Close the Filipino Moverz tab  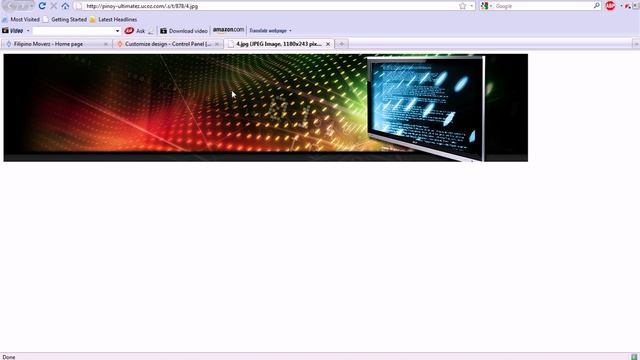pos(106,44)
